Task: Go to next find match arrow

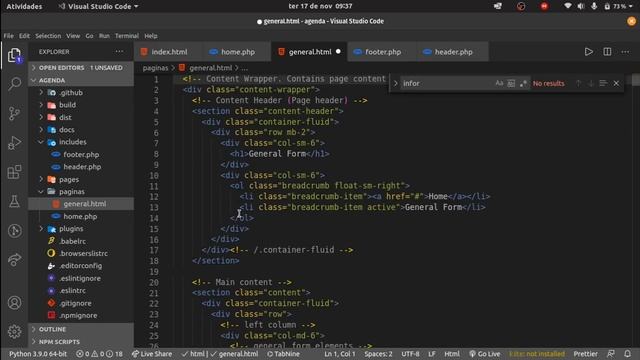Action: coord(590,83)
